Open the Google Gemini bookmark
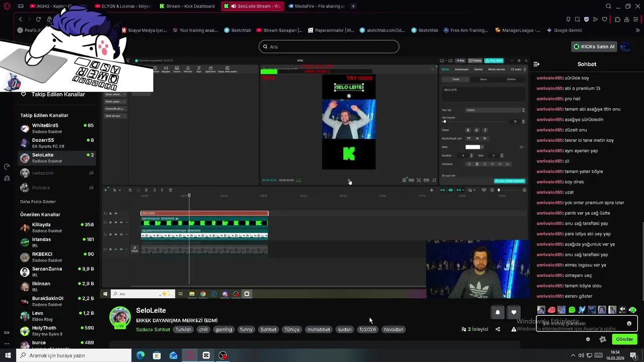 point(564,30)
